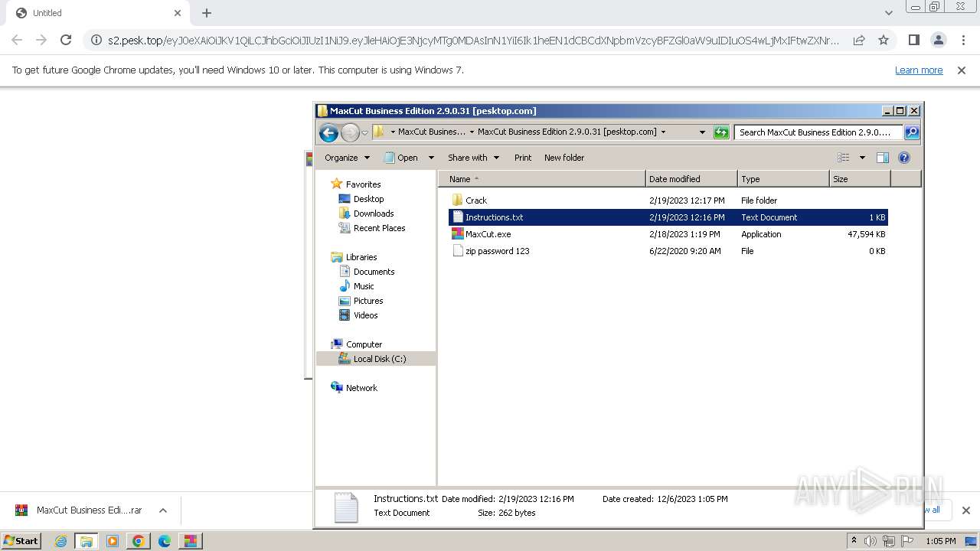Open recent pages dropdown beside forward arrow
The width and height of the screenshot is (980, 551).
[x=364, y=132]
